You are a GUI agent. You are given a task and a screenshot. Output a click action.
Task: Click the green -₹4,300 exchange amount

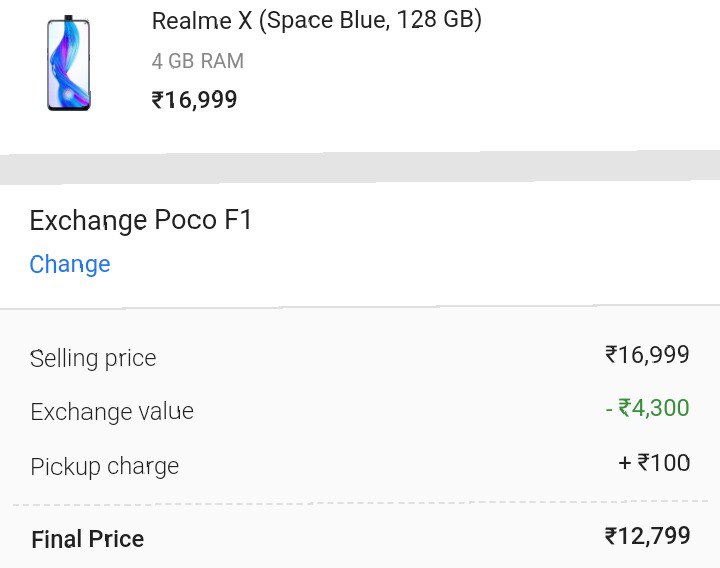647,408
